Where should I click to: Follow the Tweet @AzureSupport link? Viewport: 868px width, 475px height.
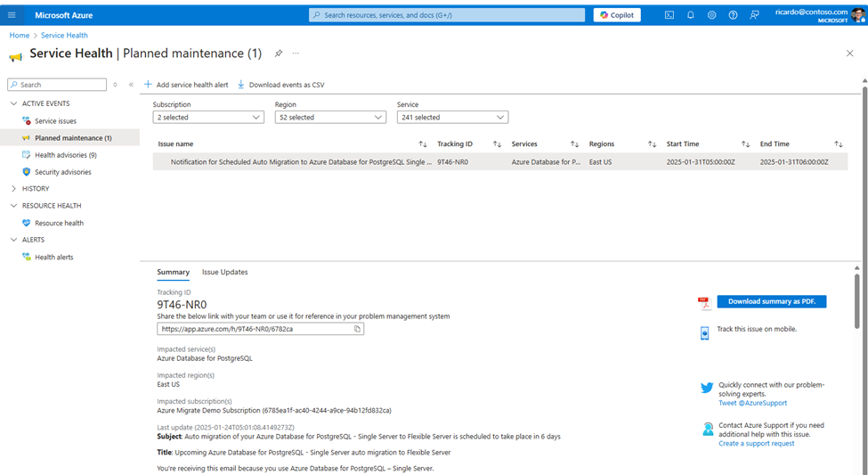click(x=752, y=403)
